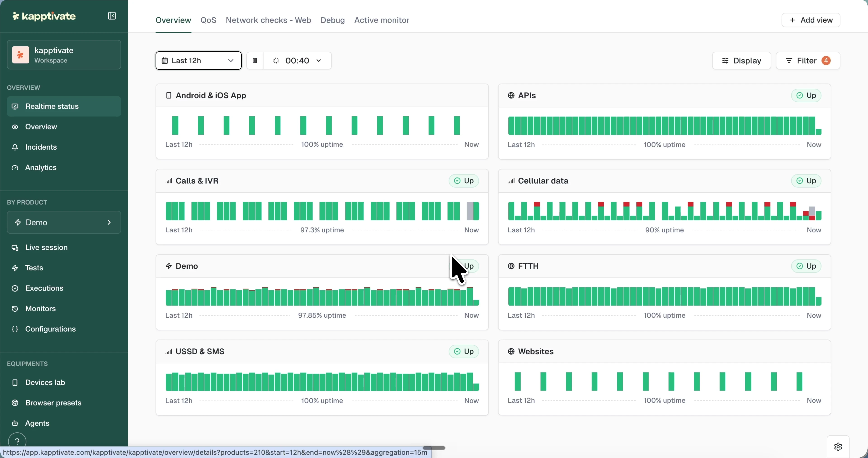This screenshot has height=458, width=868.
Task: Click the first bar in Websites uptime chart
Action: pyautogui.click(x=518, y=382)
